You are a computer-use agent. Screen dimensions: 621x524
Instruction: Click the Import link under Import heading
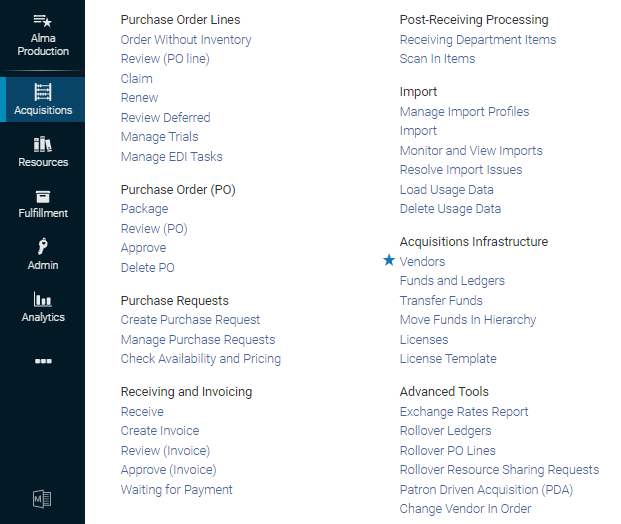(x=418, y=131)
